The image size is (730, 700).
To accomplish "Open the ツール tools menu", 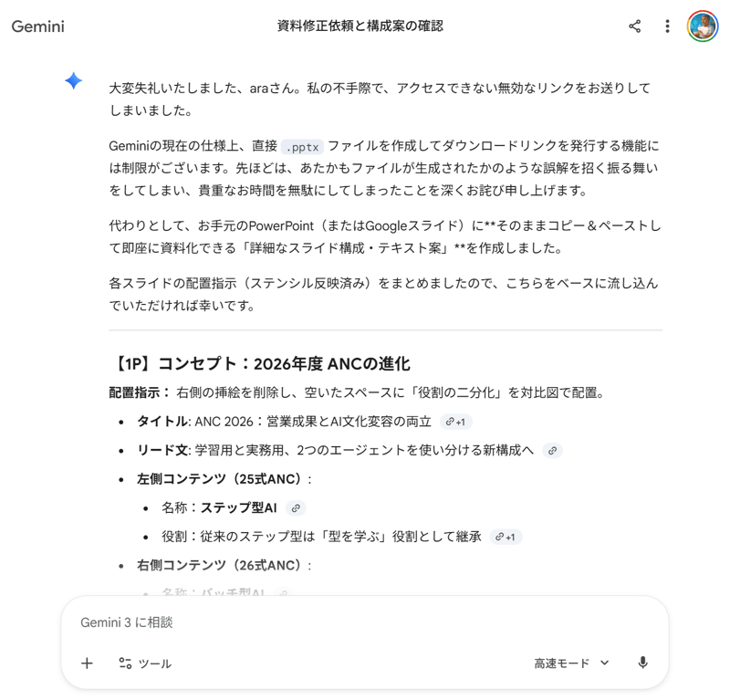I will (x=145, y=663).
